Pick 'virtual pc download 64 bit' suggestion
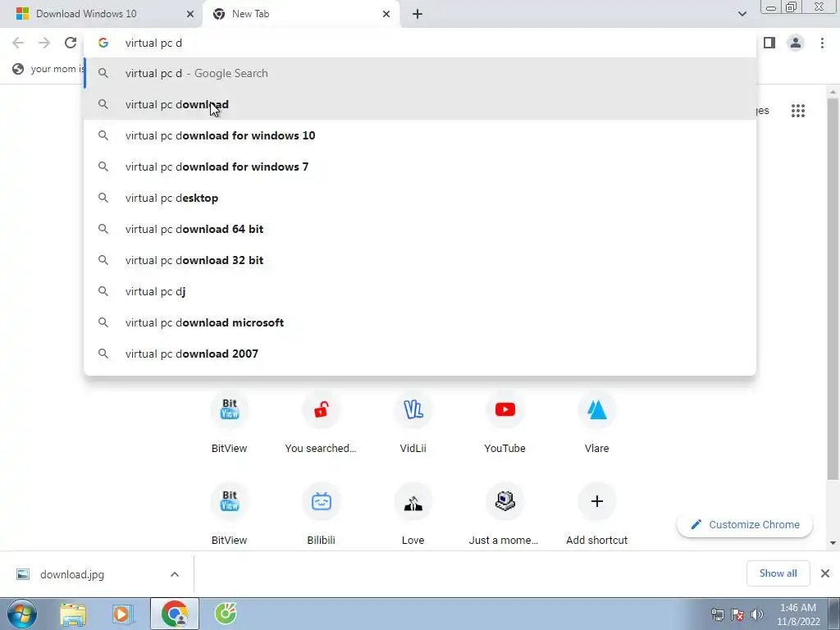 point(420,229)
